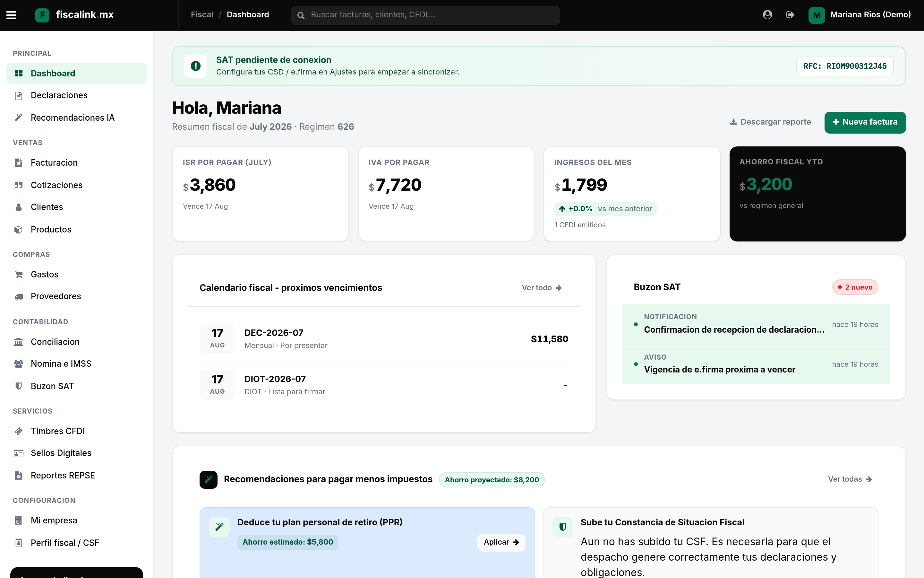
Task: Open Facturacion from sidebar
Action: (76, 163)
